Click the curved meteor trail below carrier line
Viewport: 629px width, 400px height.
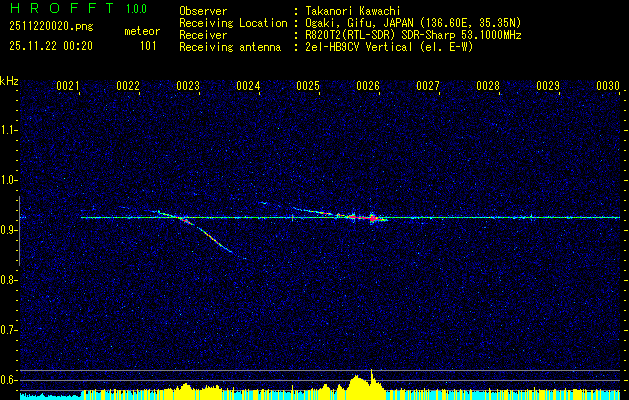tap(205, 234)
